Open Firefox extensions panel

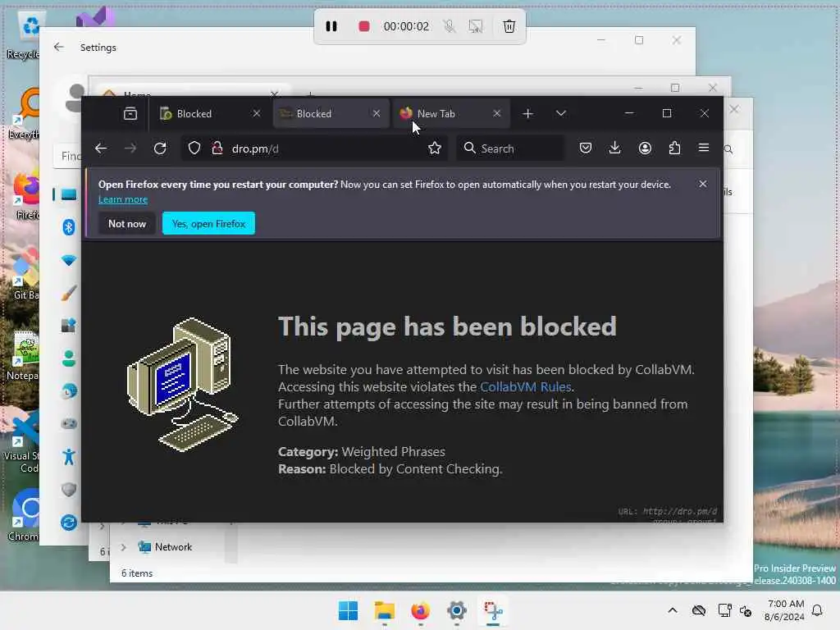tap(674, 148)
